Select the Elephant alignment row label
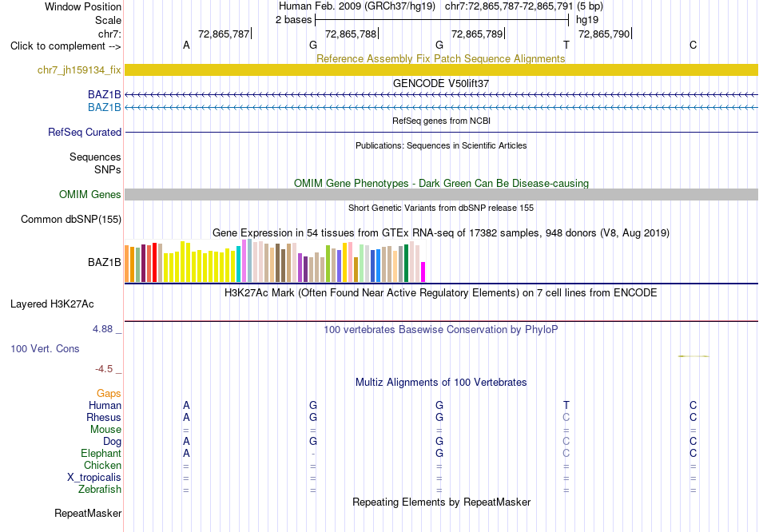Image resolution: width=759 pixels, height=532 pixels. tap(101, 454)
